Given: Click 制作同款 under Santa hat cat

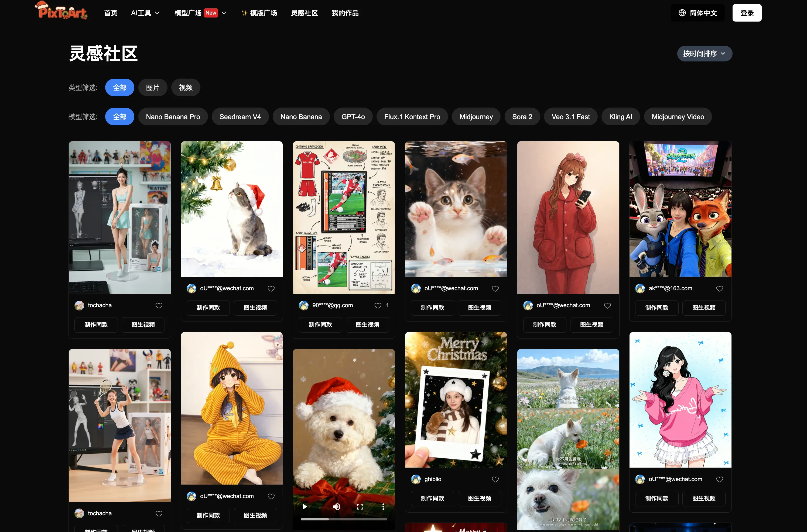Looking at the screenshot, I should [208, 308].
